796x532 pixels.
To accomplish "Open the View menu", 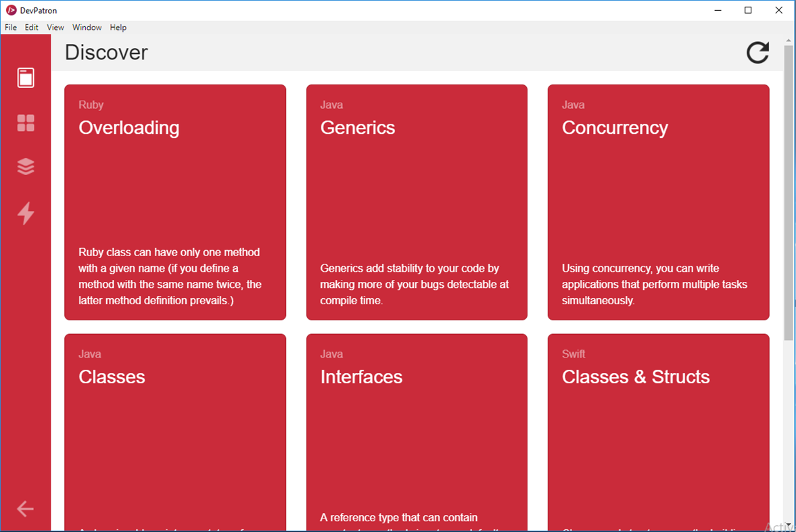I will pos(55,27).
